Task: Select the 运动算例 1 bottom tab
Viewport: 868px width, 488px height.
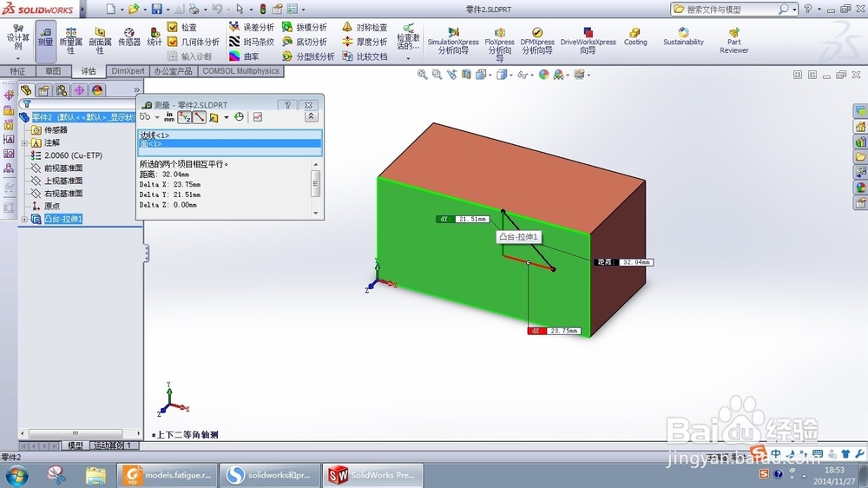Action: (x=113, y=445)
